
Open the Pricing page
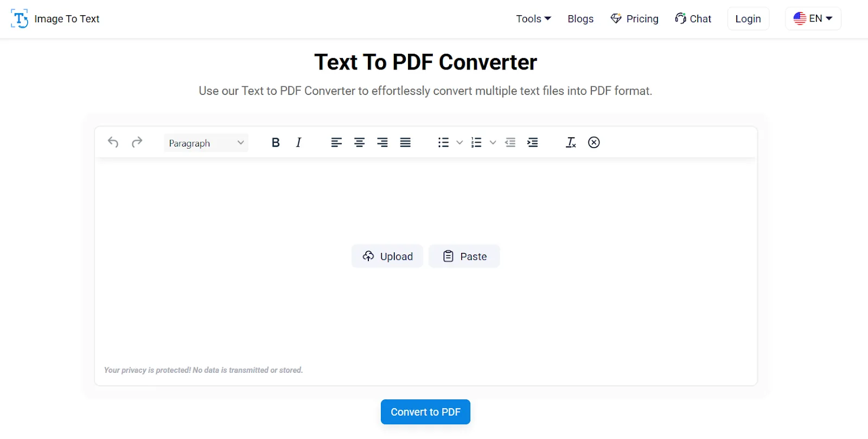pyautogui.click(x=634, y=19)
